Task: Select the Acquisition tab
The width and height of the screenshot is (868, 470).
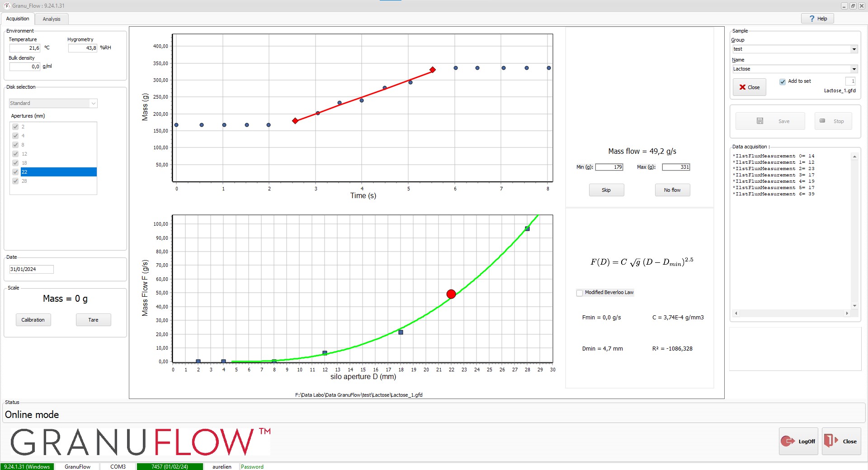Action: tap(18, 19)
